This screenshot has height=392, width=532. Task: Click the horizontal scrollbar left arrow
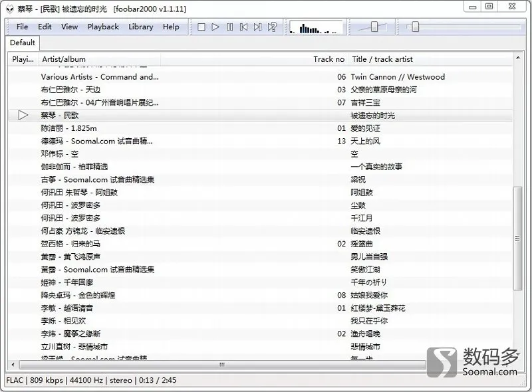[13, 365]
